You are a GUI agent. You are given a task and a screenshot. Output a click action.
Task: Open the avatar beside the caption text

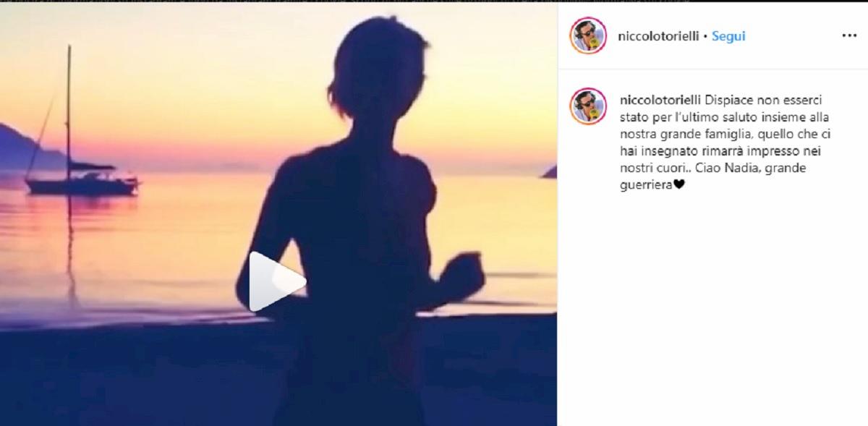[588, 106]
